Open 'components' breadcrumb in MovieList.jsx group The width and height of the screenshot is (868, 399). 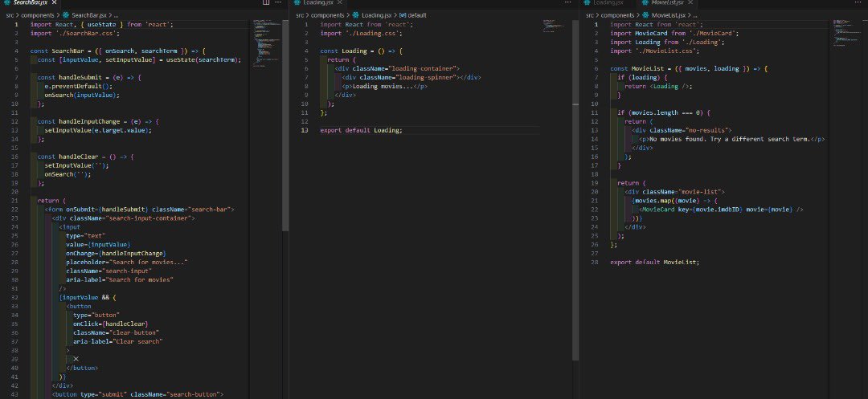point(618,15)
